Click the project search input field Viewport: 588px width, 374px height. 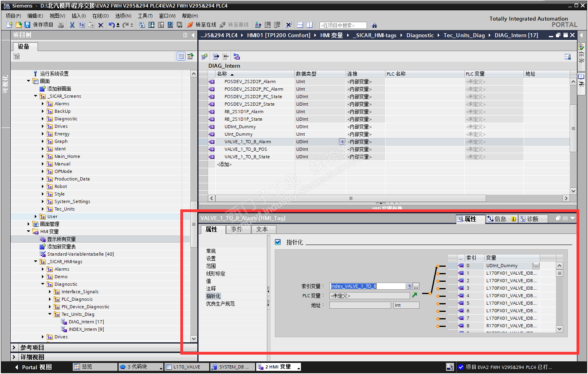click(343, 25)
